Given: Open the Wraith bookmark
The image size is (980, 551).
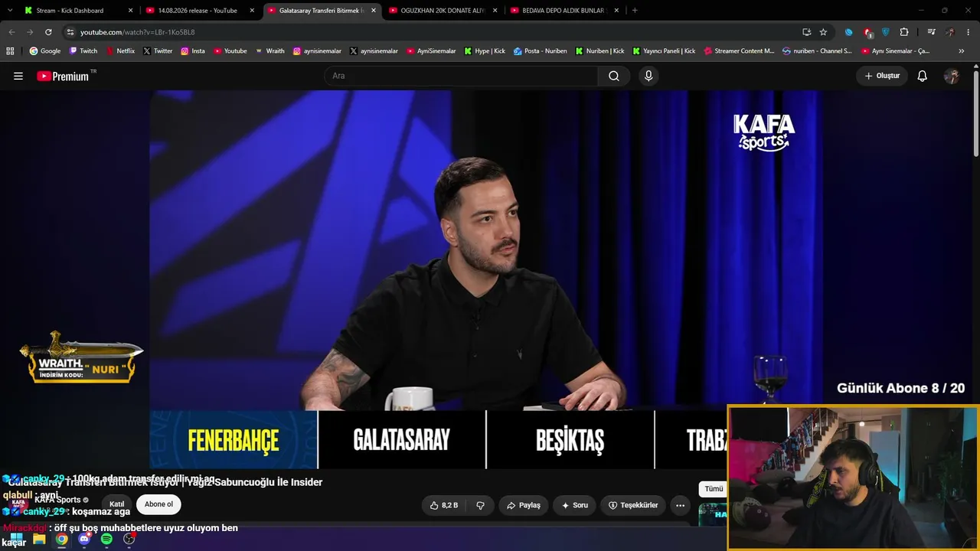Looking at the screenshot, I should click(x=270, y=51).
